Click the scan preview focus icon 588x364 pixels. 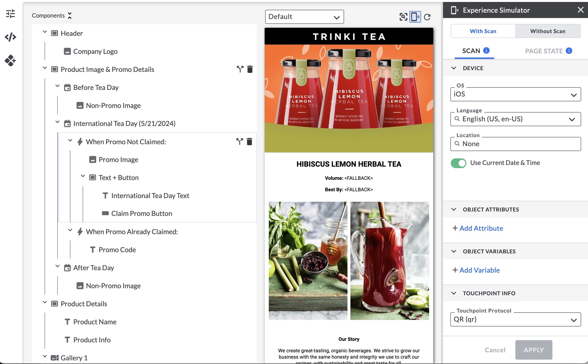pyautogui.click(x=403, y=17)
